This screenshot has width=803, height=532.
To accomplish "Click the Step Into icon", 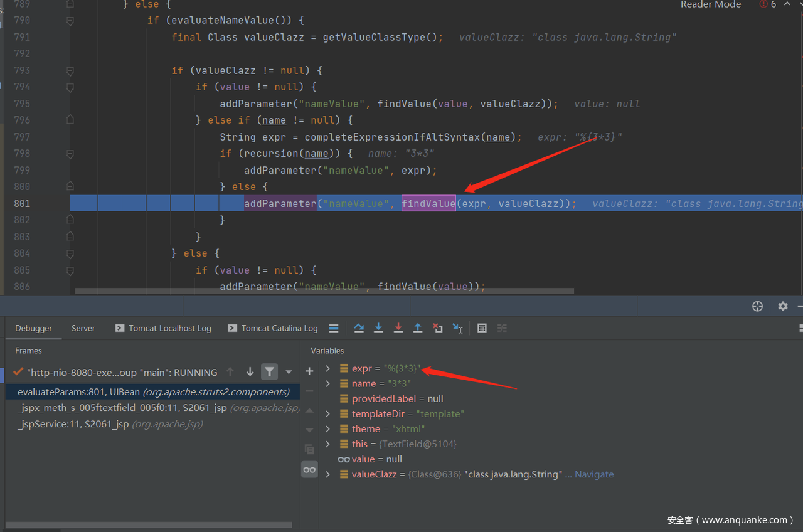I will (x=378, y=328).
